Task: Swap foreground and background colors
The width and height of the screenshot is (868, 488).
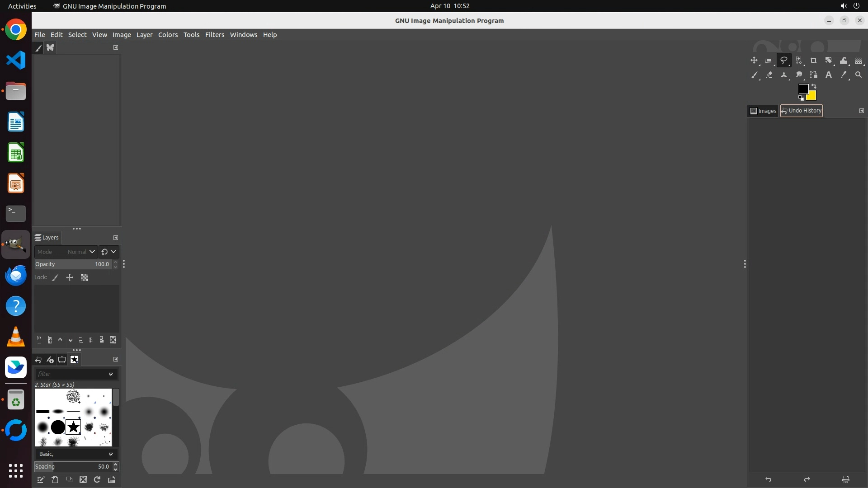Action: click(814, 86)
